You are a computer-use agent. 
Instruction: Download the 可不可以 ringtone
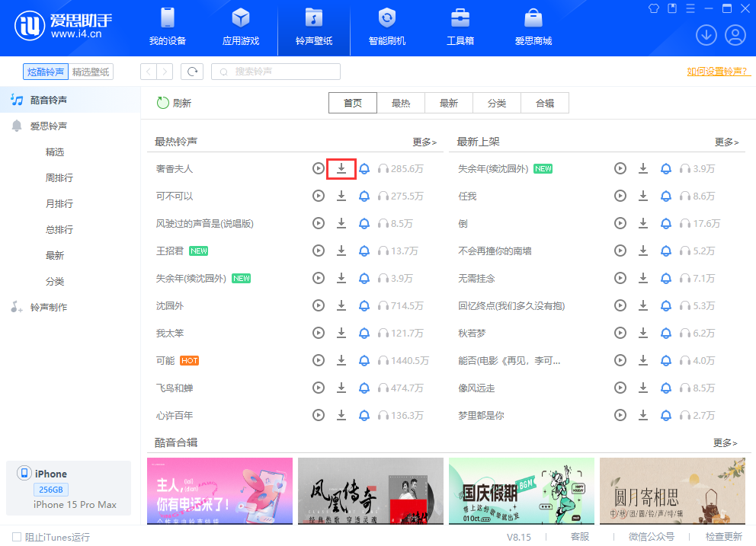click(x=341, y=196)
